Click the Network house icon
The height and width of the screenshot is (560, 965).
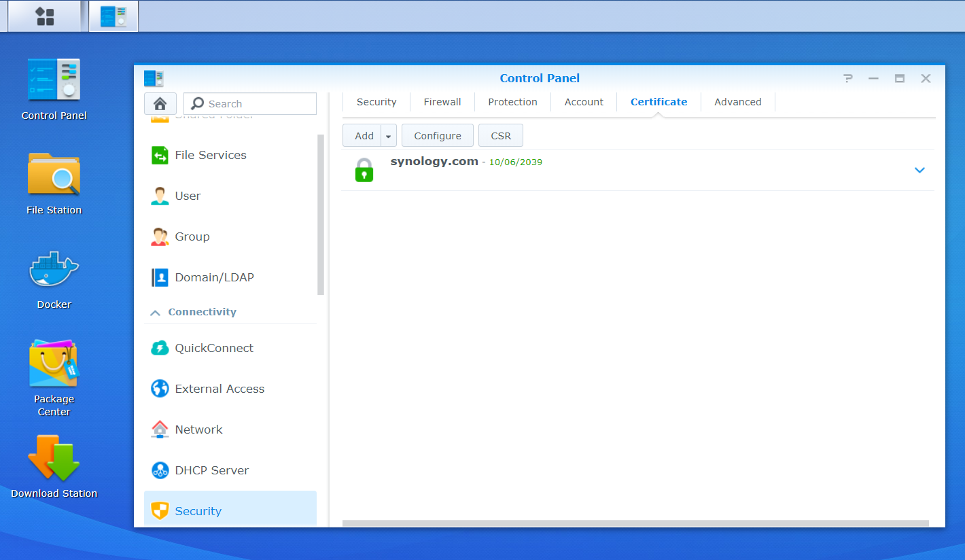coord(160,430)
